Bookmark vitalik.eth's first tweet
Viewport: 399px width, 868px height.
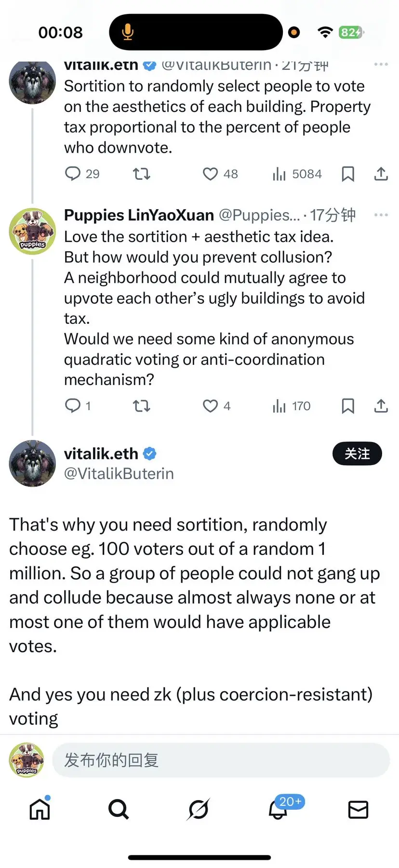pos(348,174)
